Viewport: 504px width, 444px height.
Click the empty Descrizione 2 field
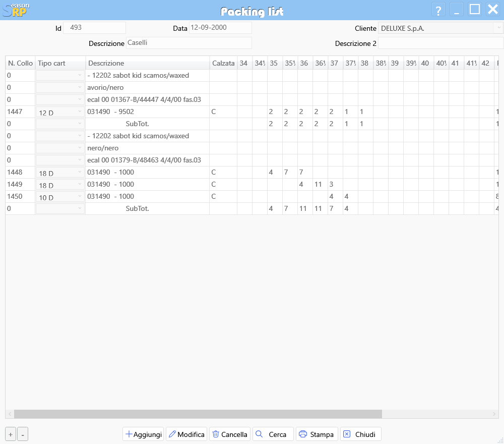click(x=440, y=43)
